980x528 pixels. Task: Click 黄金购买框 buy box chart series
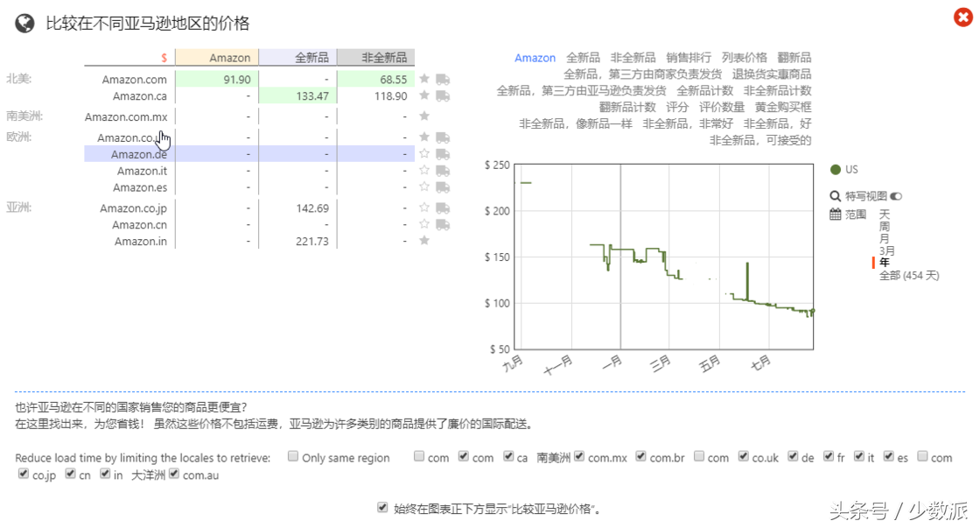[782, 107]
